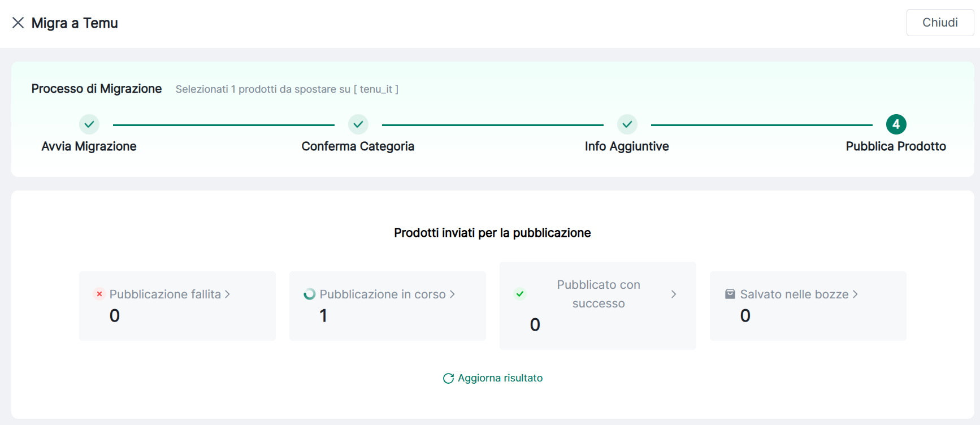
Task: Click the red failed publication icon
Action: (99, 294)
